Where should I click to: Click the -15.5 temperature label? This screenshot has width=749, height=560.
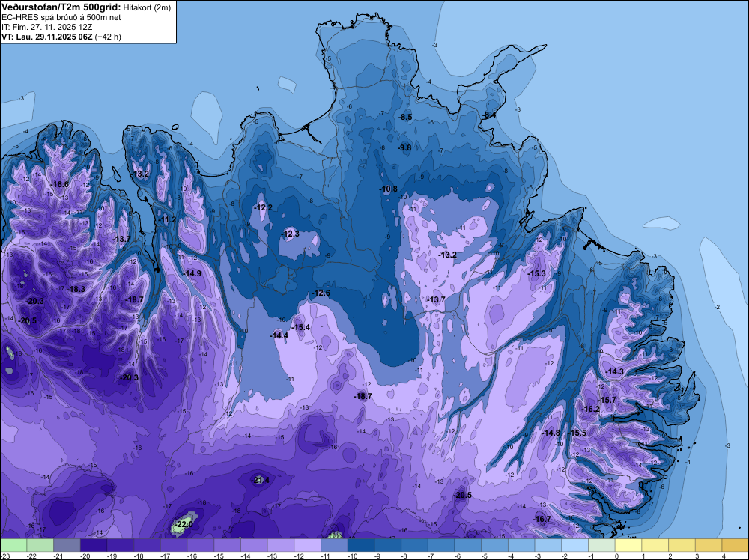point(577,433)
